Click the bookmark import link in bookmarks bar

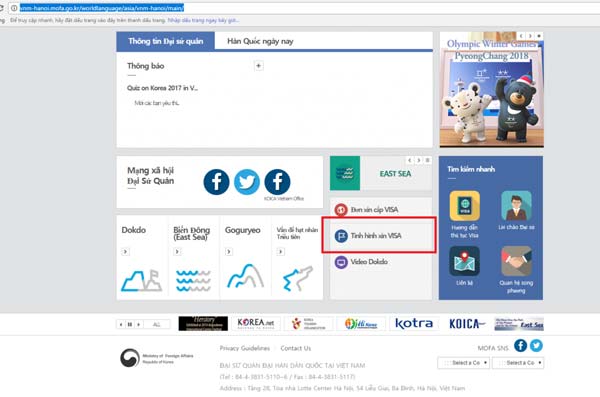tap(203, 20)
